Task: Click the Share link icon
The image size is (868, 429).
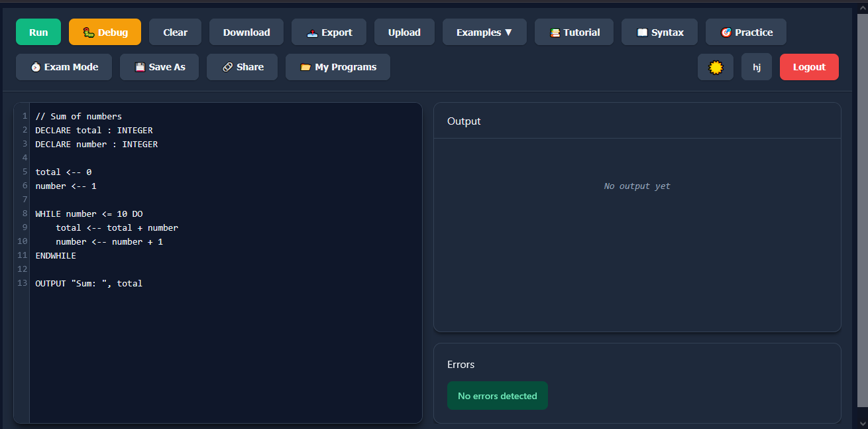Action: click(227, 66)
